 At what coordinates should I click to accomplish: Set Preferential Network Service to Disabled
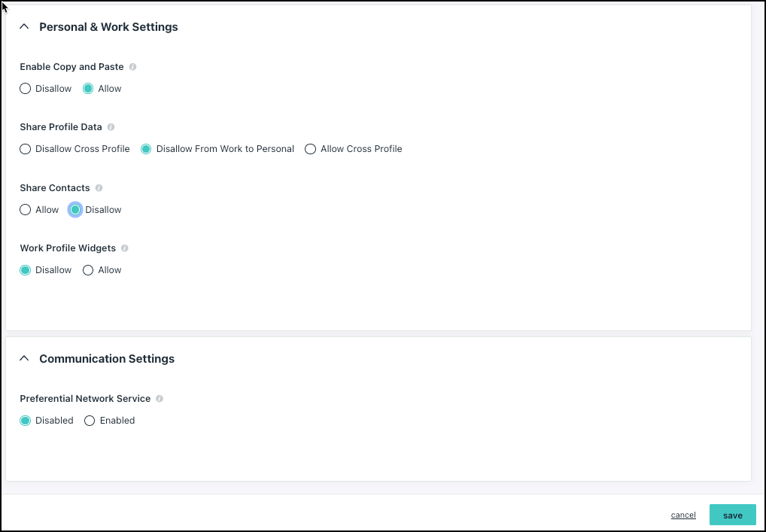point(26,421)
